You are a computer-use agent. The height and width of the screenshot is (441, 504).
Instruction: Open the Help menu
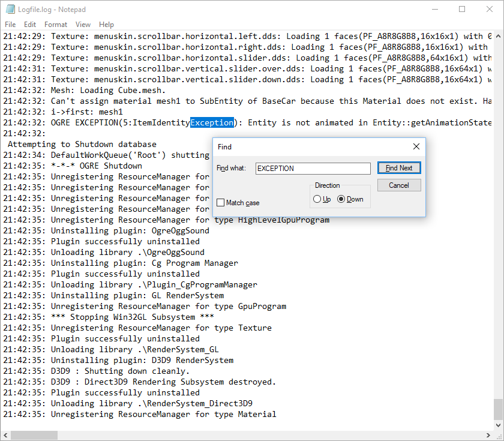point(106,25)
